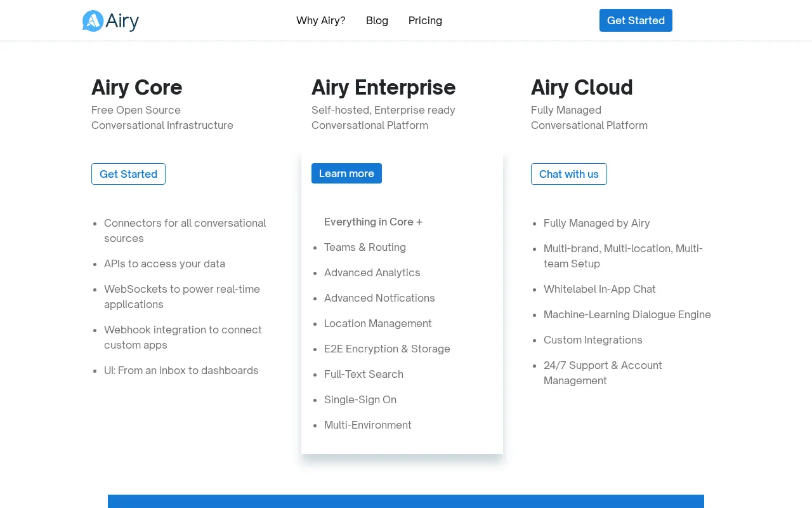Select the Airy Core heading
Image resolution: width=812 pixels, height=508 pixels.
click(x=137, y=87)
